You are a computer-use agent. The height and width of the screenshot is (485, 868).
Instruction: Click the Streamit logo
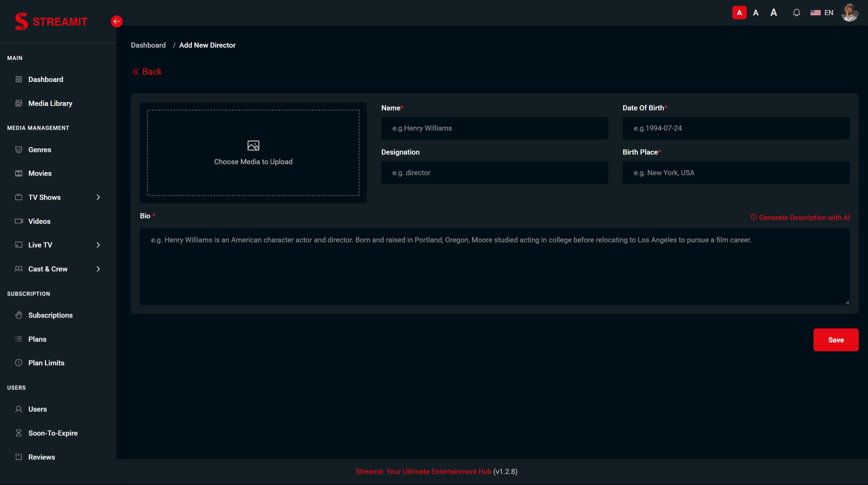click(51, 21)
